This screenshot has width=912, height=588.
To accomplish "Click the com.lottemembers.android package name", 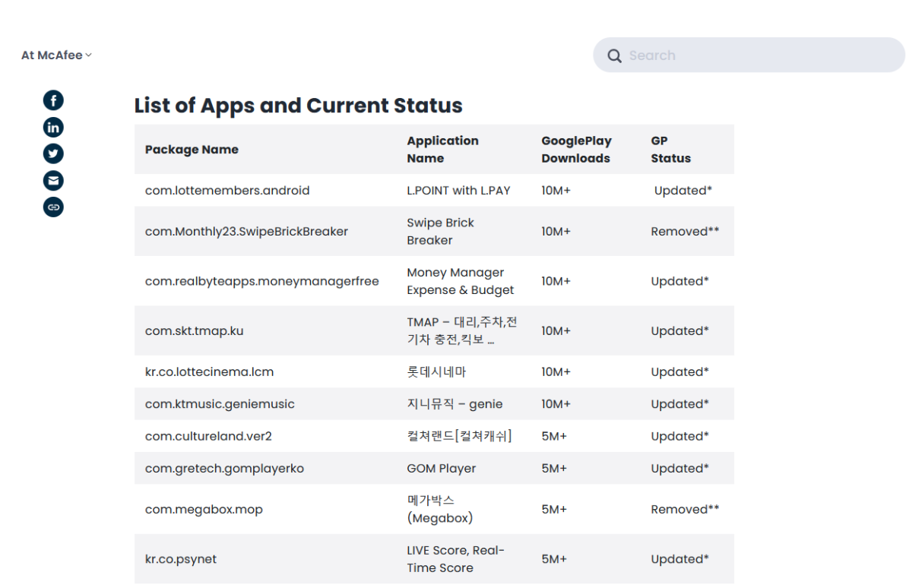I will point(227,191).
